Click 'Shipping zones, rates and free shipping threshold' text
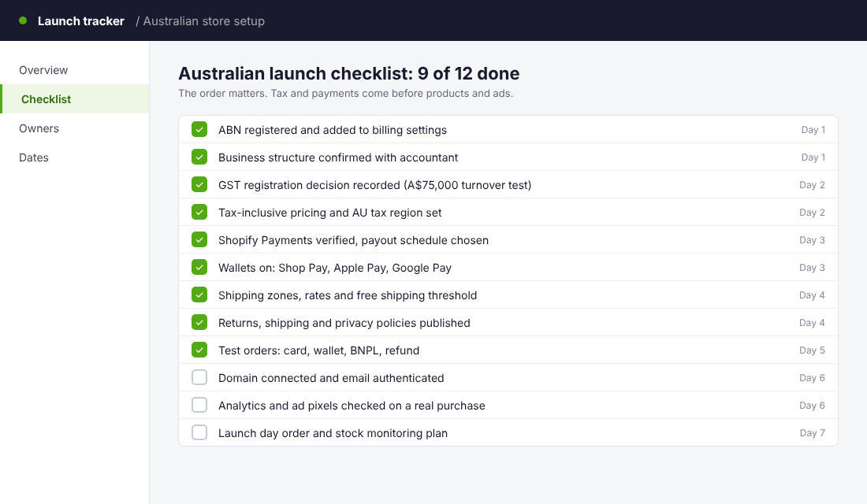Screen dimensions: 867x504 click(348, 295)
